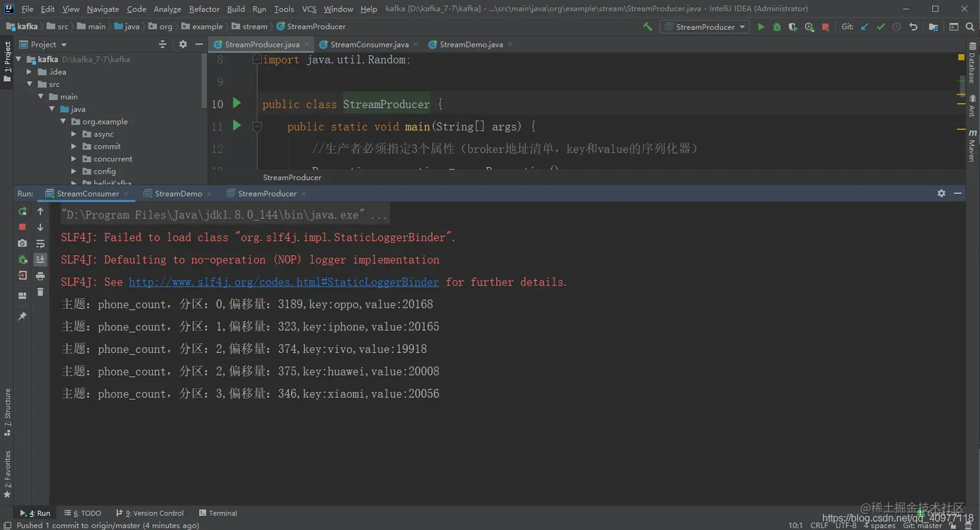This screenshot has height=530, width=980.
Task: Toggle scroll to end of console
Action: point(40,259)
